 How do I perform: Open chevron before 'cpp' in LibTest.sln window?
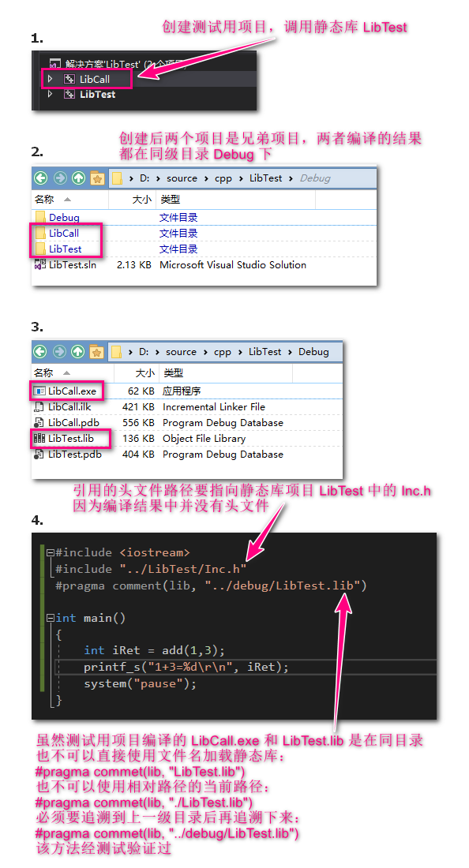point(206,178)
